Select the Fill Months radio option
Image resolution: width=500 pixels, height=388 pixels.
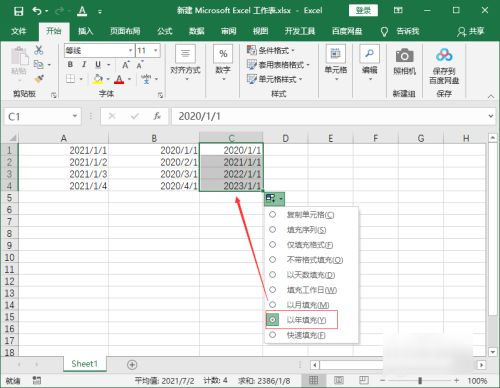(272, 304)
